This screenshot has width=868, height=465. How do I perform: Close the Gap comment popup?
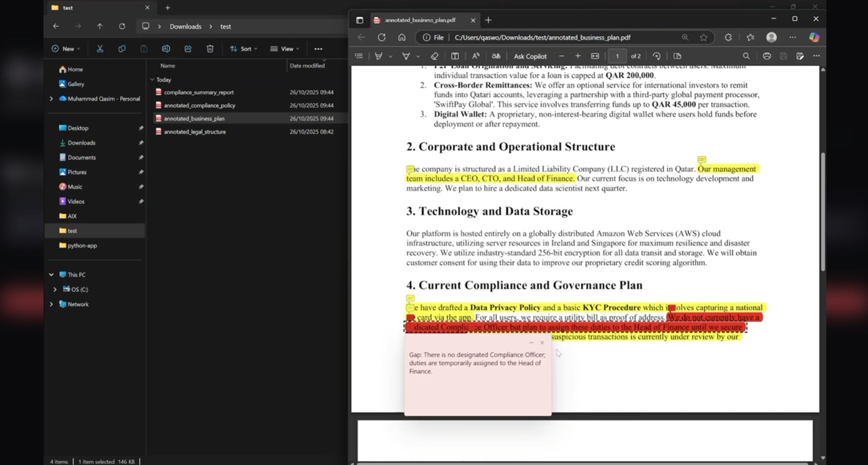[x=542, y=343]
